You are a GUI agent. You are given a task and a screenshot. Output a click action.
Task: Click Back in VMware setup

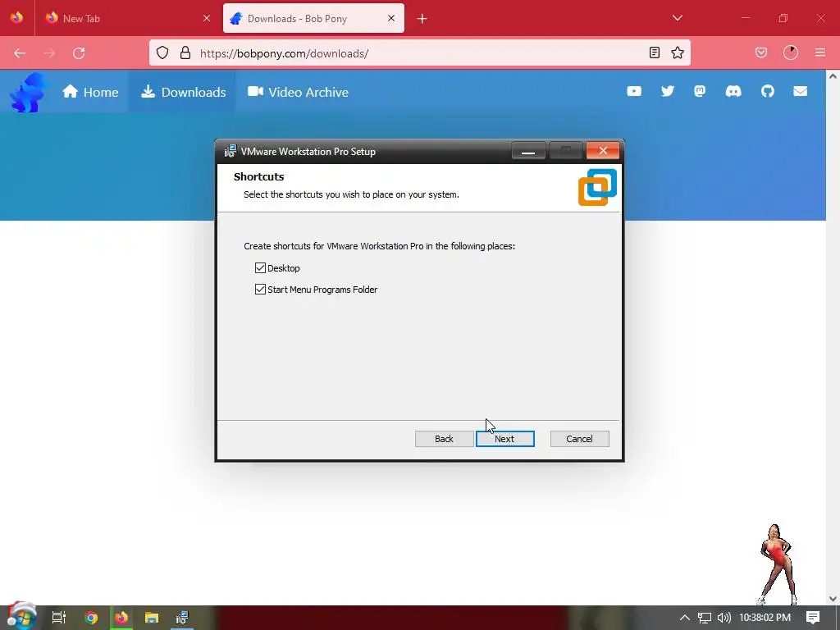tap(444, 439)
